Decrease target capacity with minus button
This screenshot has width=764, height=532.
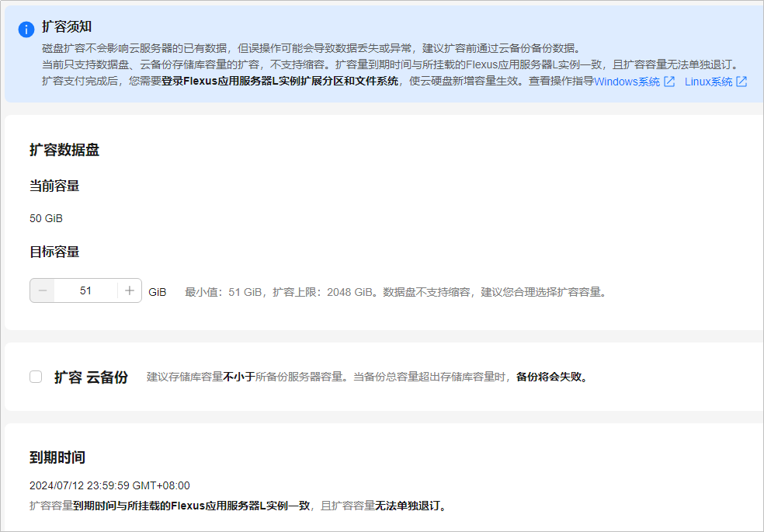click(x=43, y=290)
